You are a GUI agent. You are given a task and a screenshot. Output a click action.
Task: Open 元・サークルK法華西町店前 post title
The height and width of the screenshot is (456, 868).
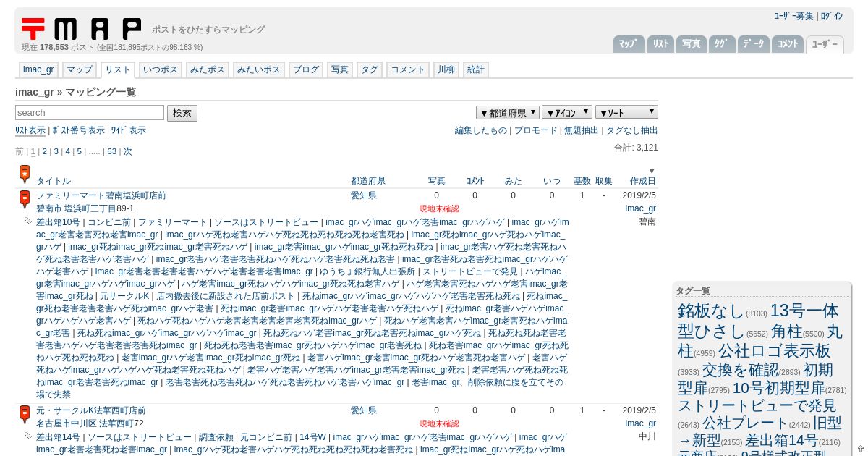pos(91,410)
